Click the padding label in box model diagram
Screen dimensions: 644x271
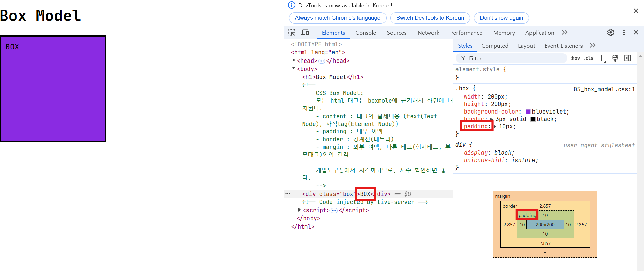click(x=527, y=215)
